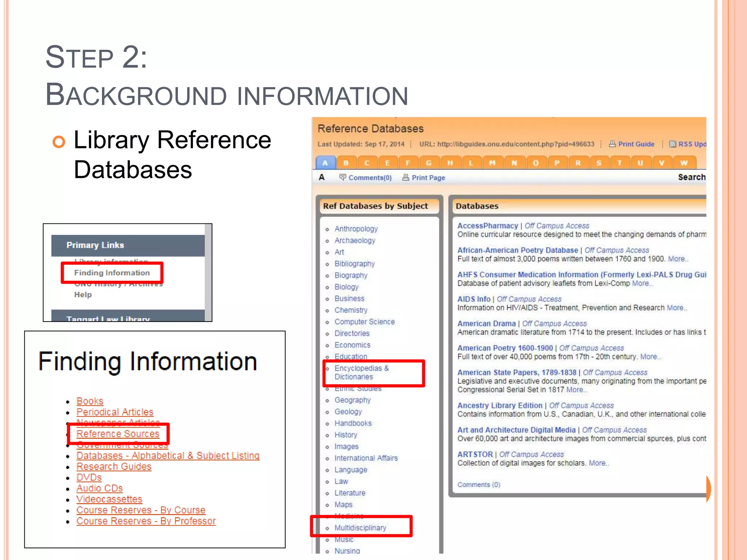Switch to the A tab
Image resolution: width=747 pixels, height=560 pixels.
coord(325,163)
